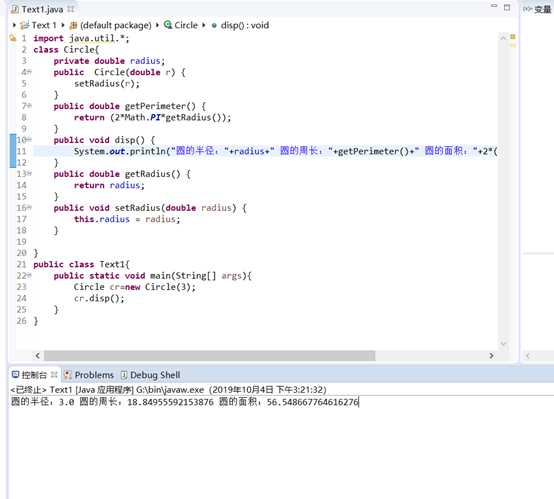Click the project icon beside Text 1

(24, 25)
